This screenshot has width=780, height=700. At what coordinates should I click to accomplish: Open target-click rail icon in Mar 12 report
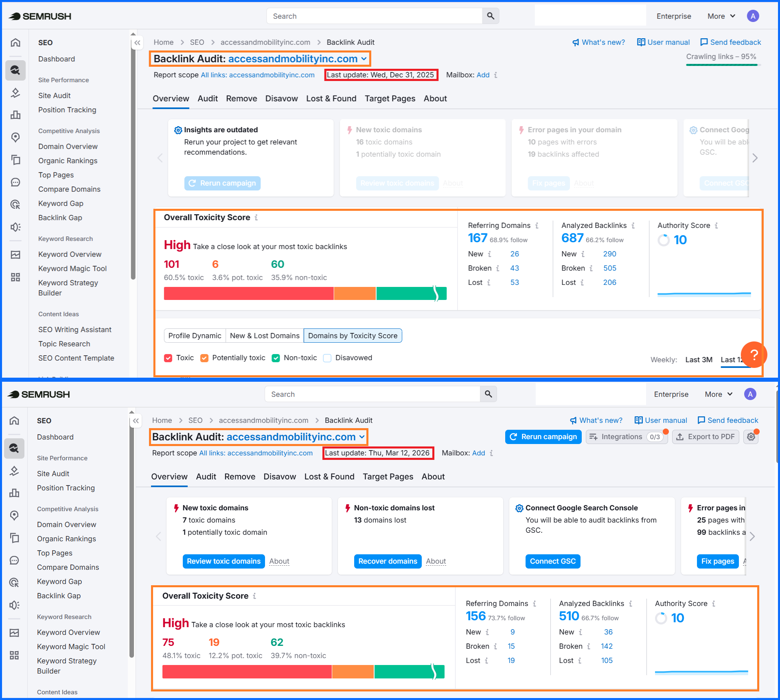coord(14,582)
